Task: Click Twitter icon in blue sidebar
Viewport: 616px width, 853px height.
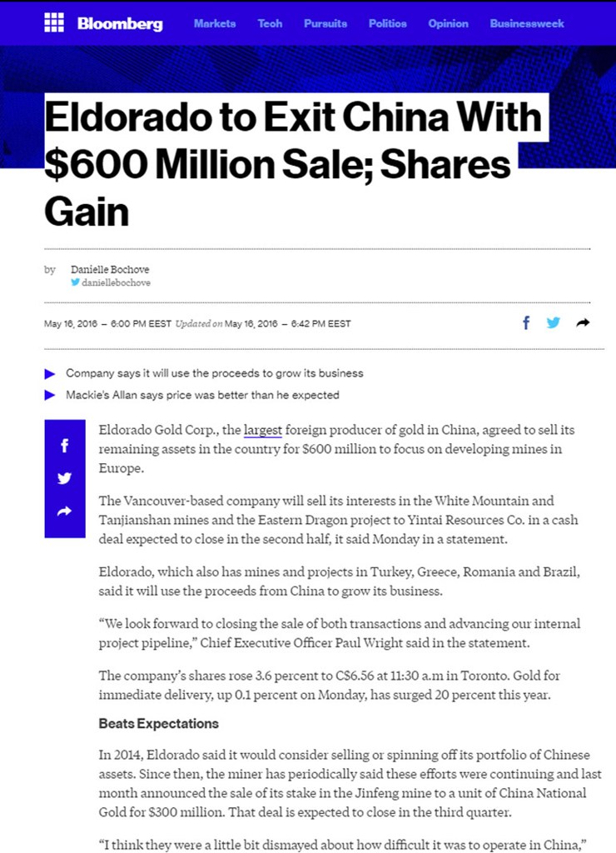Action: (65, 478)
